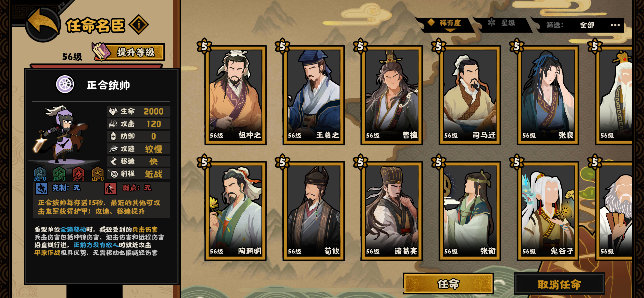
Task: Select the 诸葛亮 official card
Action: (x=391, y=211)
